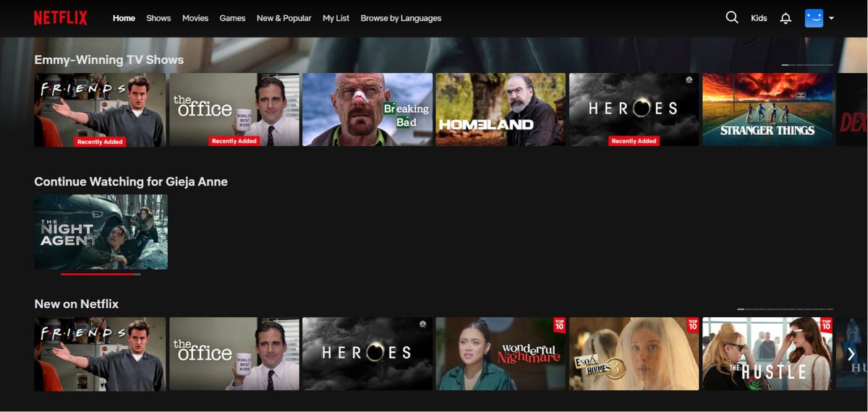The width and height of the screenshot is (868, 412).
Task: Open the Enola Holmes 3 thumbnail
Action: [x=634, y=353]
